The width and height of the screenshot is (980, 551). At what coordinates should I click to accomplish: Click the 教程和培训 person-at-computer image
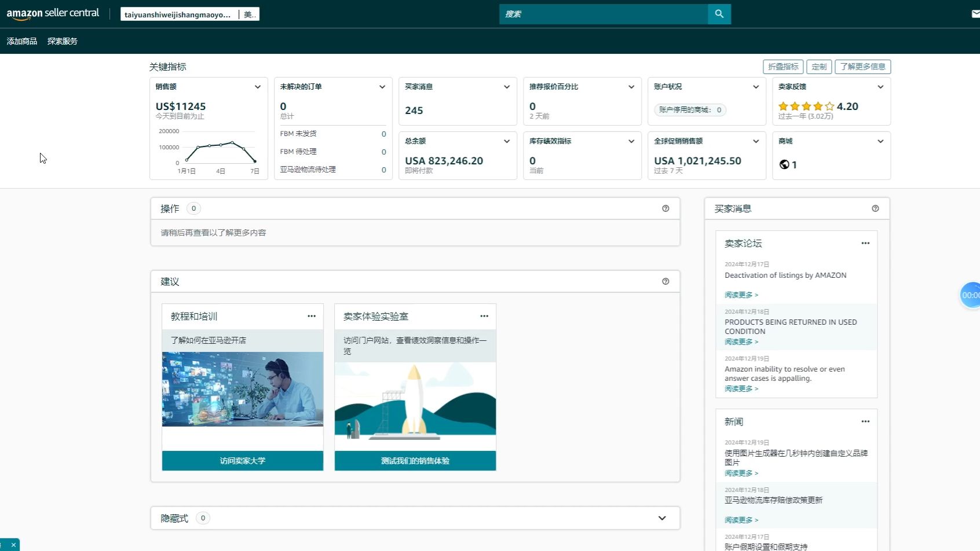point(243,389)
